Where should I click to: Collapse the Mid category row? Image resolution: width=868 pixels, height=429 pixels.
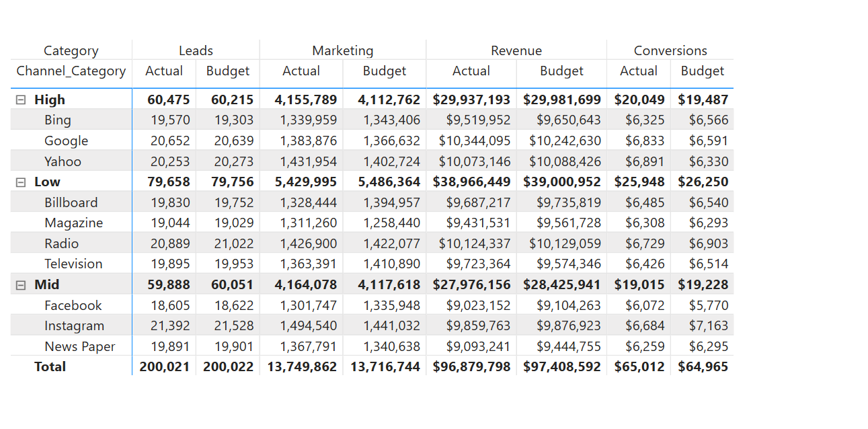coord(21,284)
